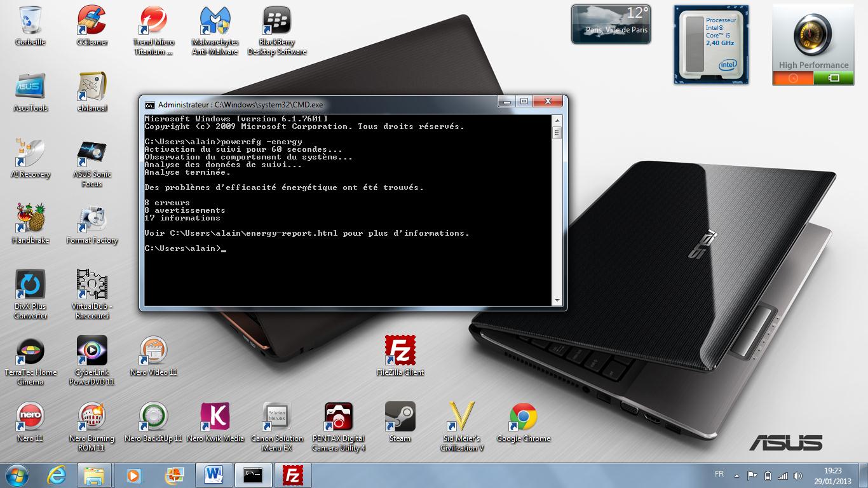Image resolution: width=868 pixels, height=488 pixels.
Task: Show hidden tray icons arrow
Action: 736,475
